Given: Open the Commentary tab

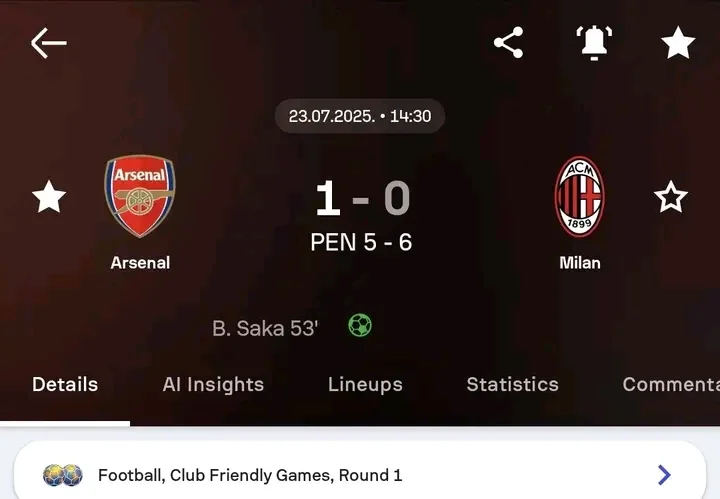Looking at the screenshot, I should coord(671,385).
